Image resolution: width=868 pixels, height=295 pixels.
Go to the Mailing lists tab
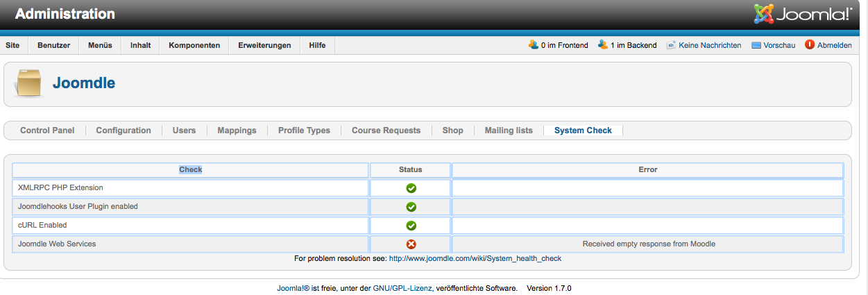[x=509, y=130]
